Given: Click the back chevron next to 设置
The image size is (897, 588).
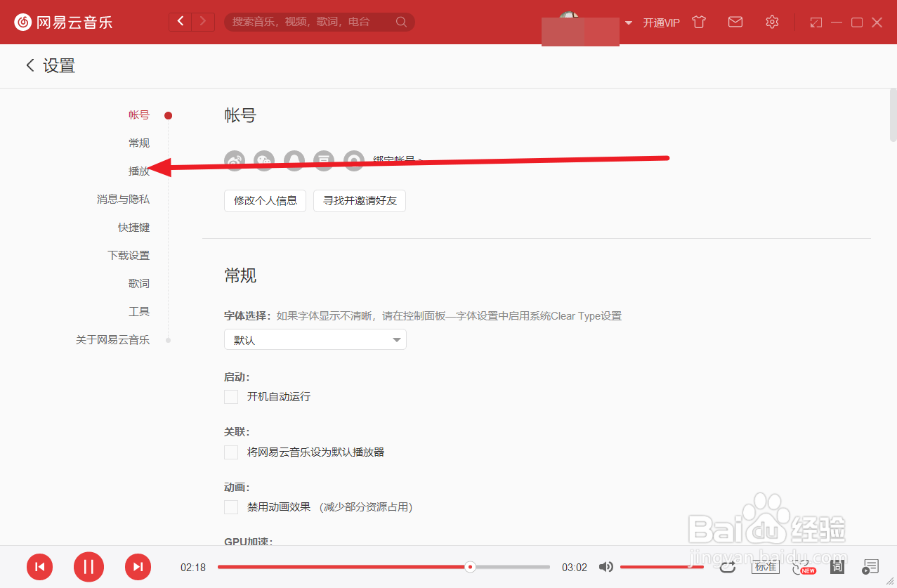Looking at the screenshot, I should click(x=30, y=65).
